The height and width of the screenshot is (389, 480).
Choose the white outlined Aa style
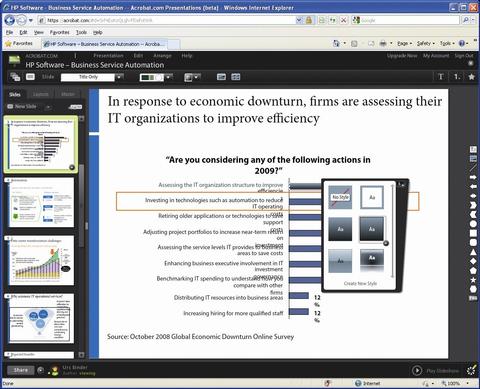(372, 197)
